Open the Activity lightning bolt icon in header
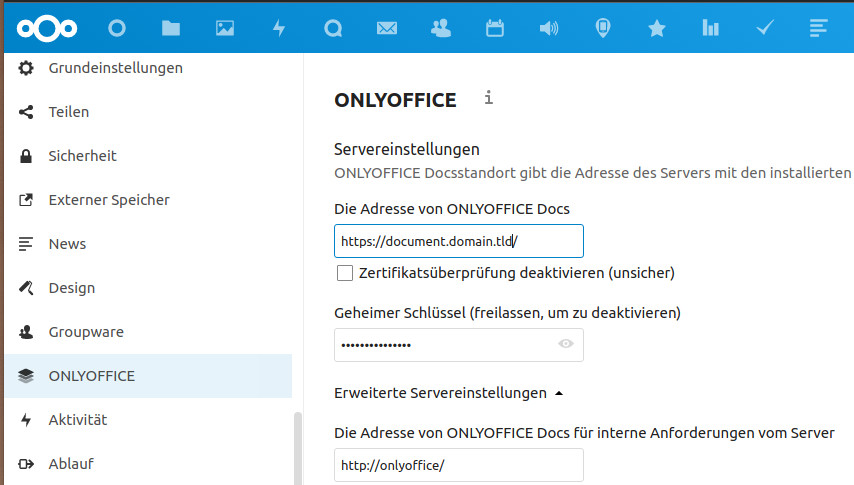The width and height of the screenshot is (854, 485). pyautogui.click(x=279, y=28)
